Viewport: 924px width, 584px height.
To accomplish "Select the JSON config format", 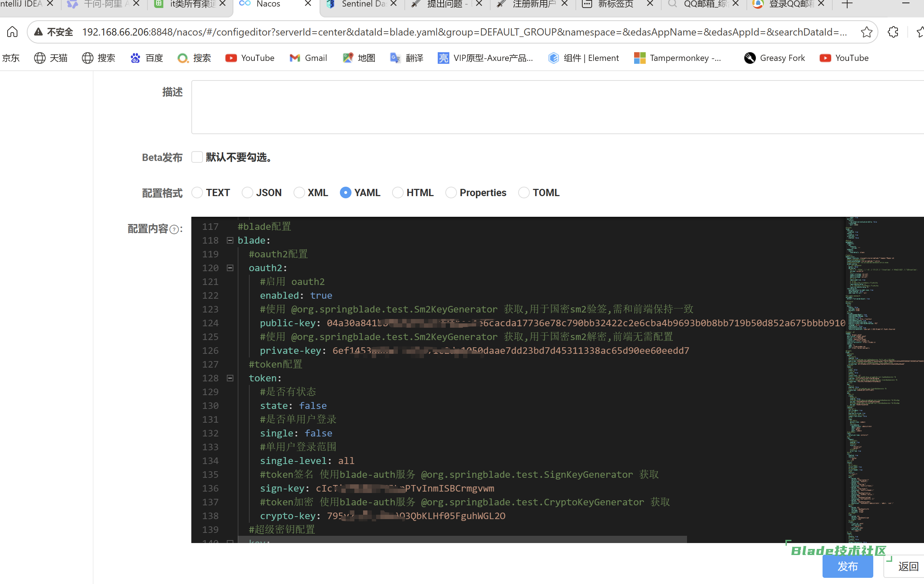I will [247, 192].
